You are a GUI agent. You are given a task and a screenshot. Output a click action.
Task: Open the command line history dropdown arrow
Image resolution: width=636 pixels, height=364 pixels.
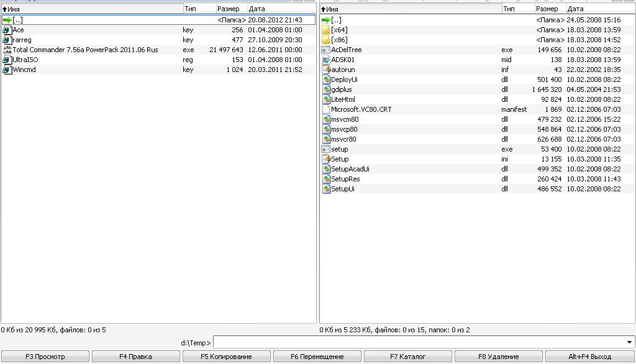click(x=629, y=342)
